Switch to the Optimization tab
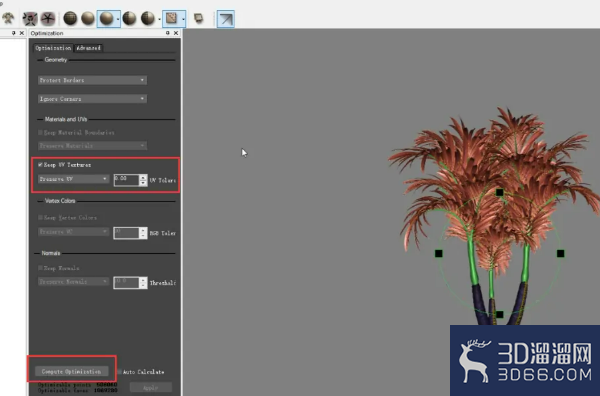This screenshot has width=600, height=396. [x=53, y=48]
